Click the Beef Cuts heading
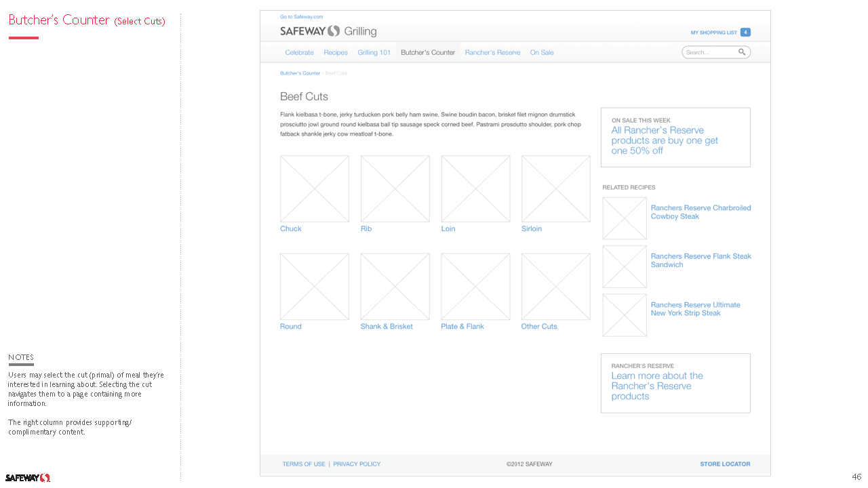This screenshot has height=488, width=868. (x=304, y=96)
